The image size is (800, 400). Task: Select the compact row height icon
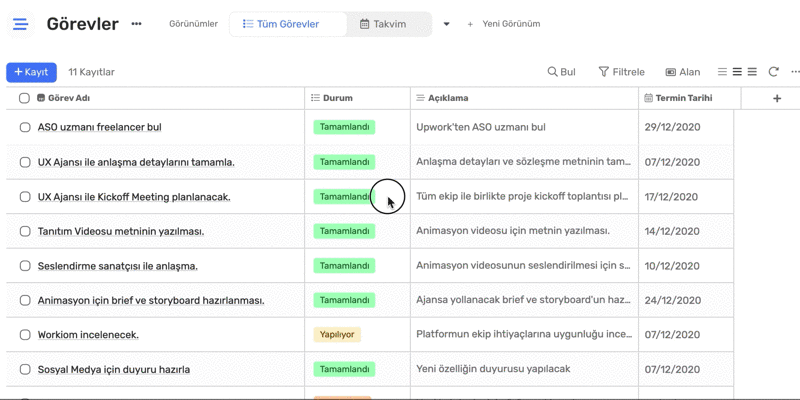722,72
